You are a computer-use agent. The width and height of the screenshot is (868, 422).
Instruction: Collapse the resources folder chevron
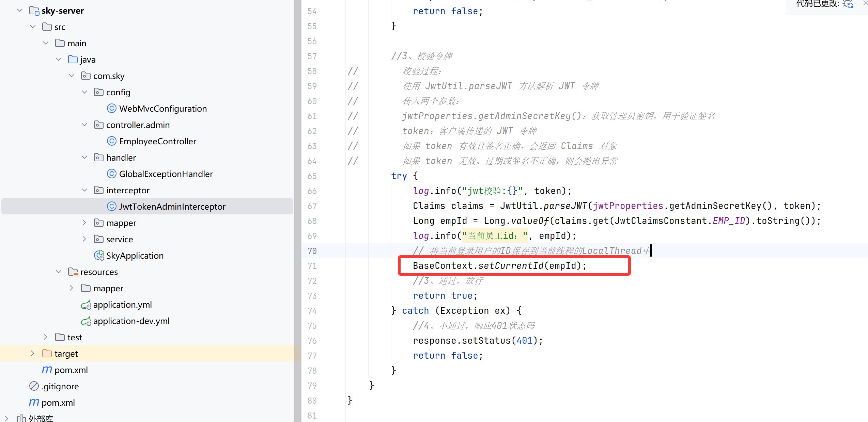[x=59, y=272]
